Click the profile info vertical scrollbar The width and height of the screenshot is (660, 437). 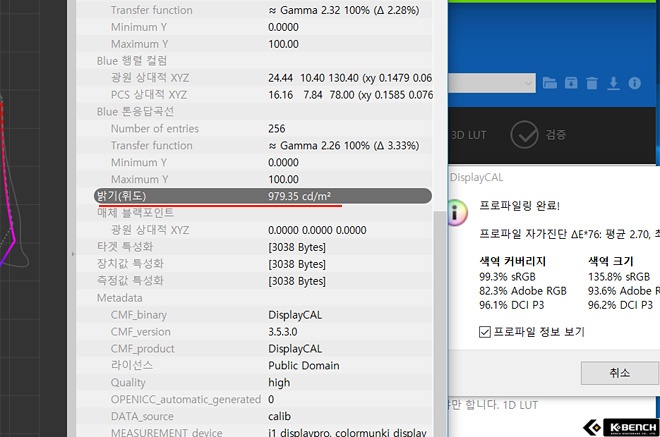(x=440, y=322)
